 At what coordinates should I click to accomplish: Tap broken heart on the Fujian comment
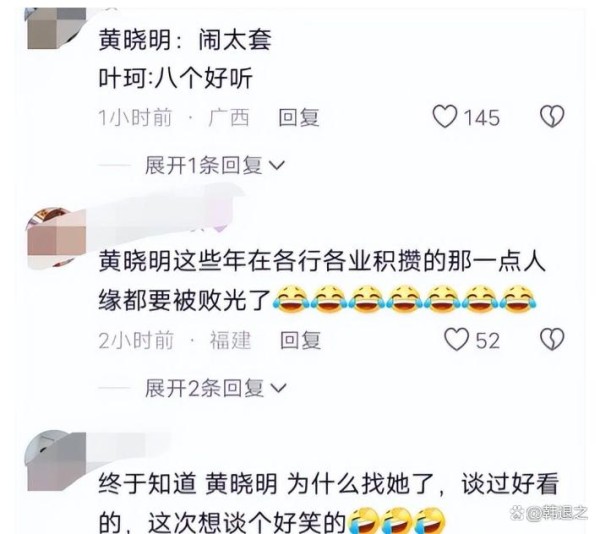coord(552,339)
